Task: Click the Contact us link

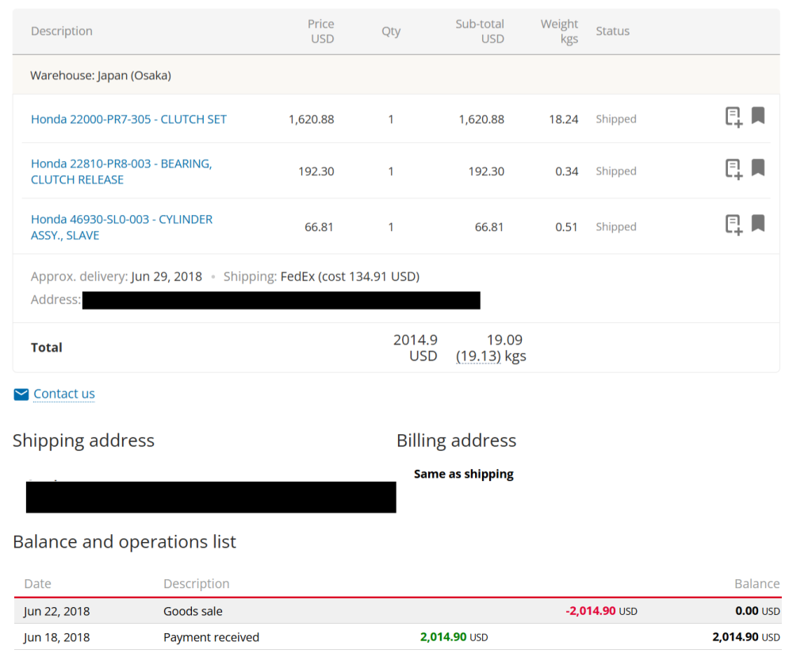Action: click(x=63, y=394)
